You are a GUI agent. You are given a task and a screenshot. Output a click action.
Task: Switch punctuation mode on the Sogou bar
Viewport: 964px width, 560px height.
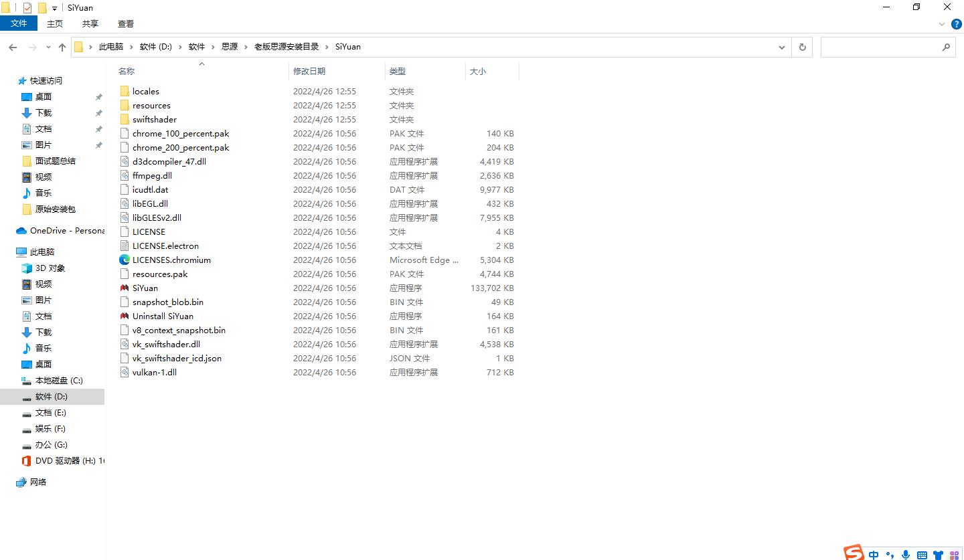tap(890, 555)
